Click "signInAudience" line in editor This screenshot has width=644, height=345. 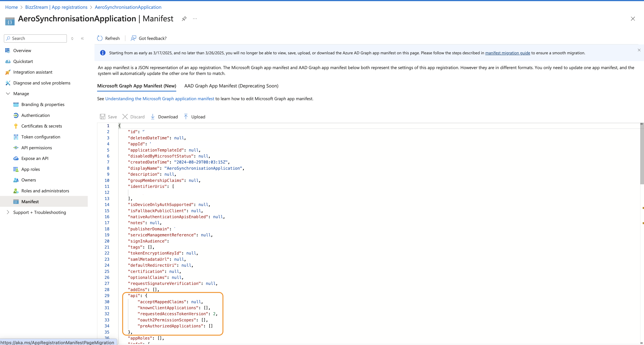coord(149,241)
